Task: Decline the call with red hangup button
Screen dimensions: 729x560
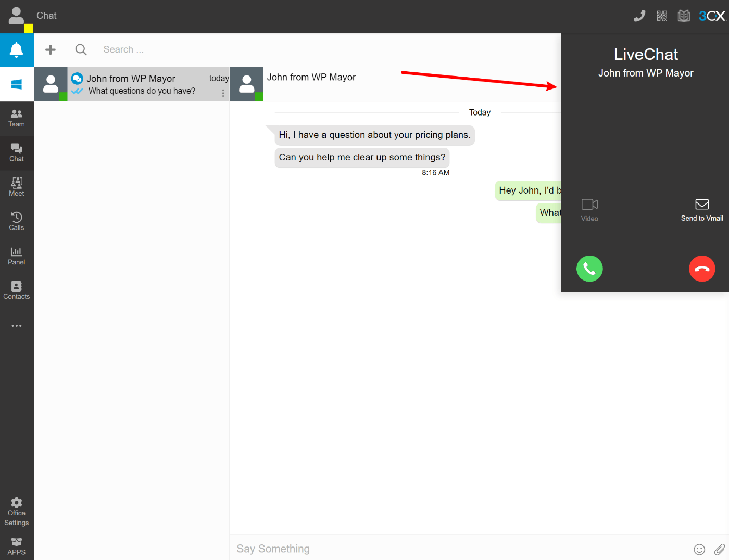Action: pyautogui.click(x=702, y=269)
